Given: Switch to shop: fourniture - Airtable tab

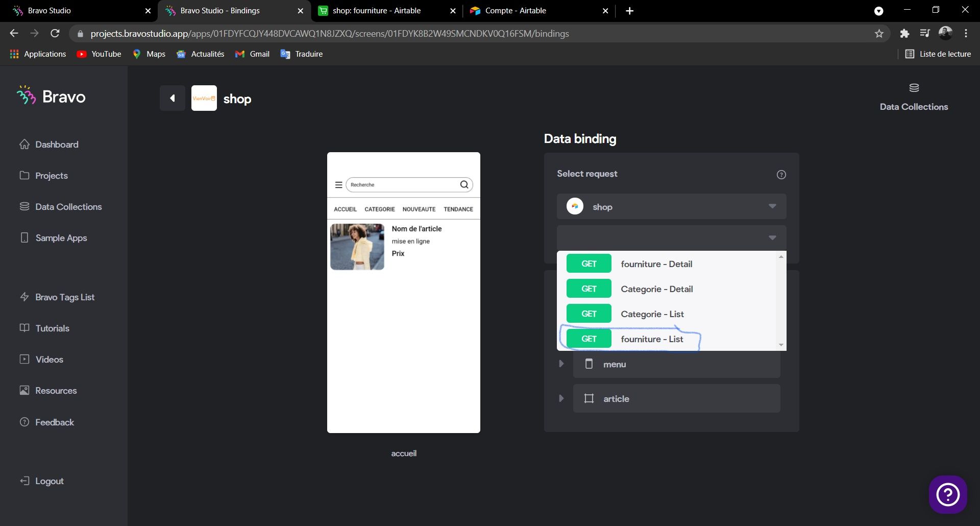Looking at the screenshot, I should (386, 11).
